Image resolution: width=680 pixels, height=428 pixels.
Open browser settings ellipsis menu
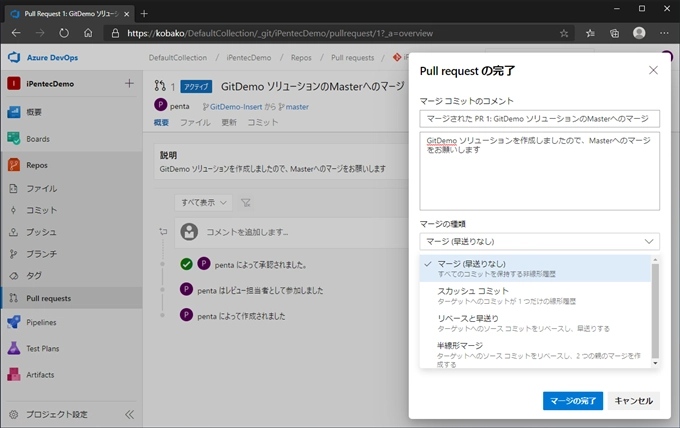click(664, 33)
